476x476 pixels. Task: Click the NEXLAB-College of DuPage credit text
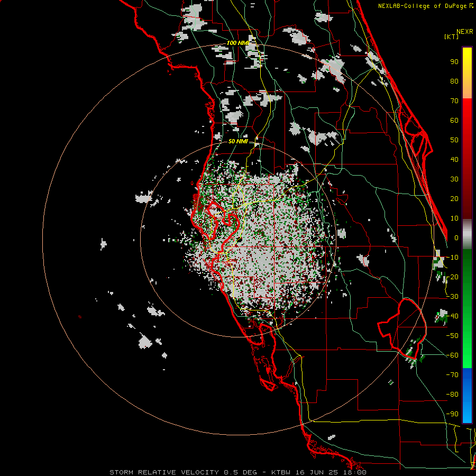(426, 6)
